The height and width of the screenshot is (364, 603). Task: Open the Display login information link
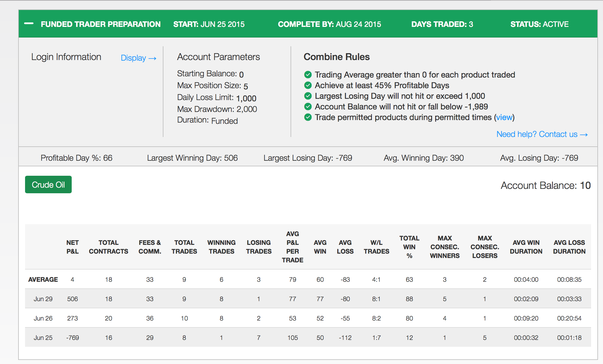click(x=138, y=58)
